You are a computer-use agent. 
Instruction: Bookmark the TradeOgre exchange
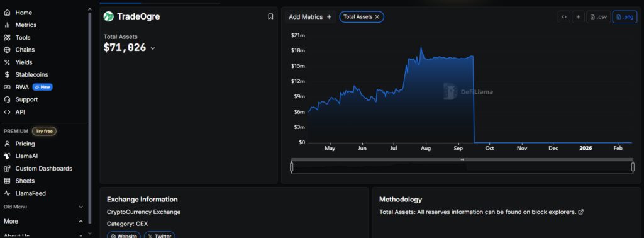coord(270,17)
